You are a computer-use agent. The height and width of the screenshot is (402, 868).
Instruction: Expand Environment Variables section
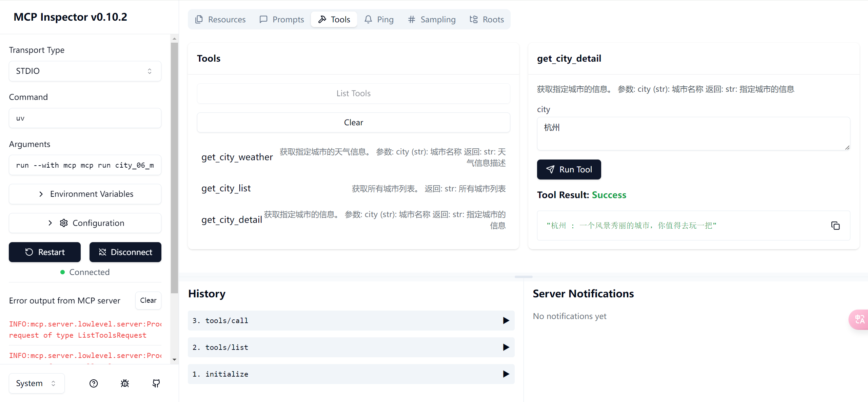[x=85, y=194]
